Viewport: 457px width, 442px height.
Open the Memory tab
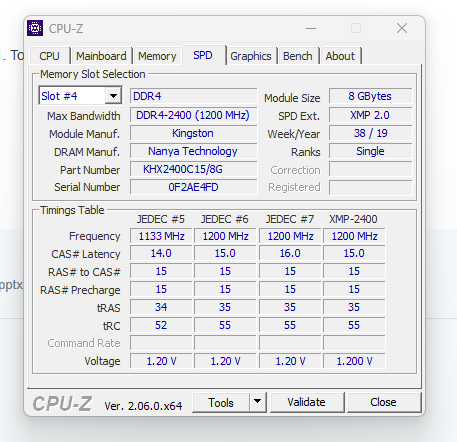(157, 56)
